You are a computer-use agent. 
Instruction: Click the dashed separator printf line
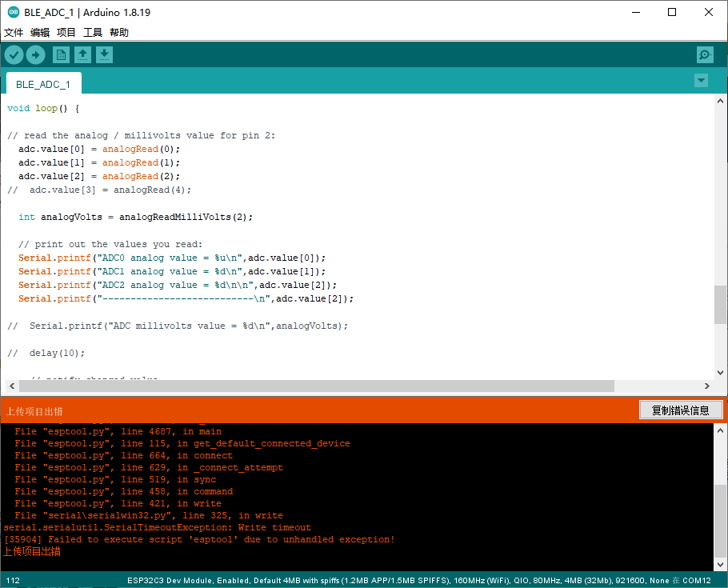(x=186, y=298)
